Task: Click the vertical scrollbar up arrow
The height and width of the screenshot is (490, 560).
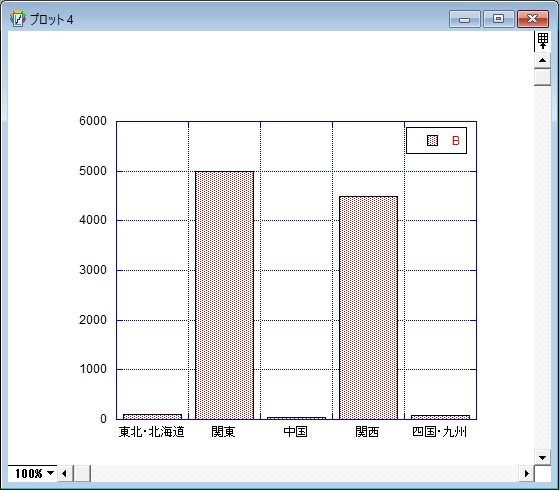Action: pyautogui.click(x=542, y=60)
